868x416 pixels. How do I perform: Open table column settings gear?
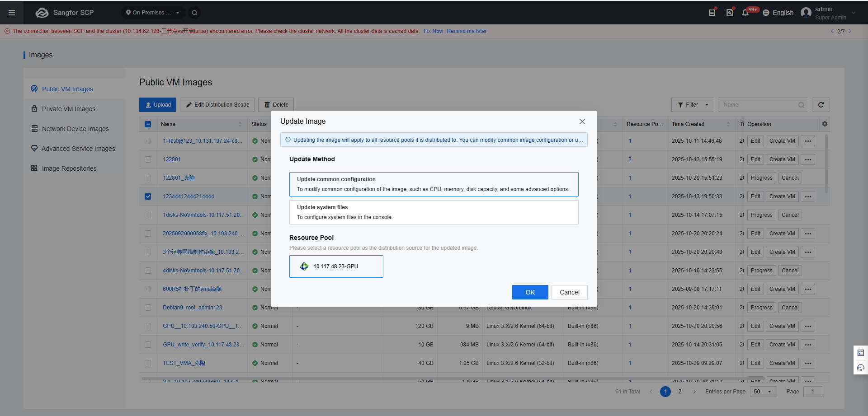tap(825, 124)
